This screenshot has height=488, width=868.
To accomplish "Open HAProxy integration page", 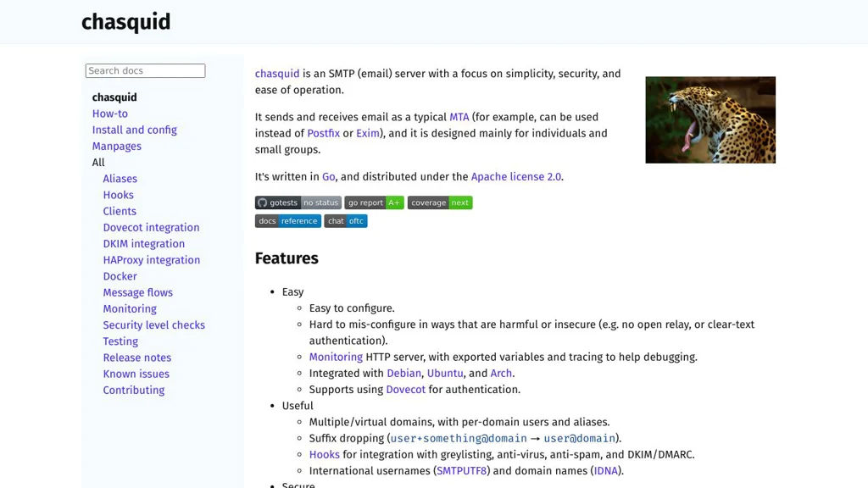I will tap(152, 260).
